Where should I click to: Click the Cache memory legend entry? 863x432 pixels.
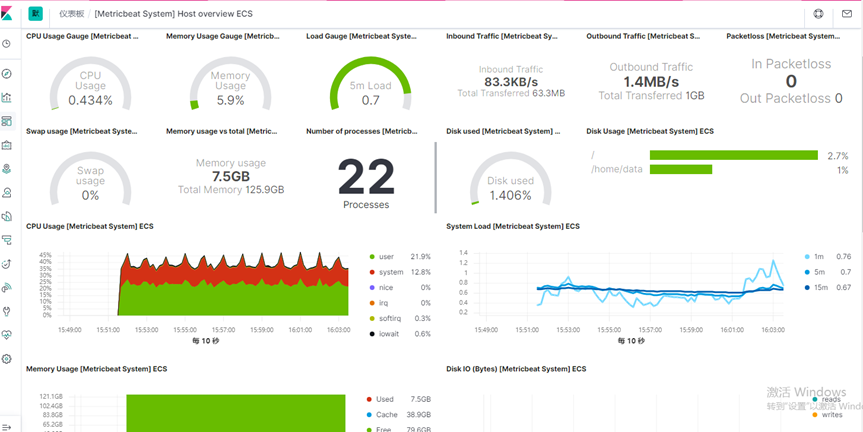[400, 415]
